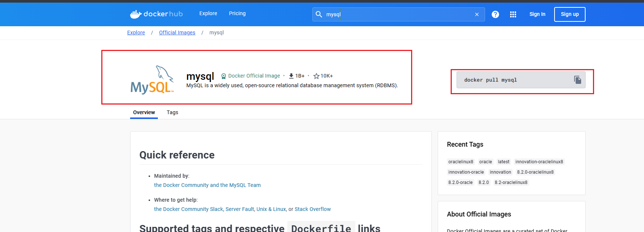This screenshot has width=644, height=232.
Task: Click the star icon showing 10K+
Action: (x=316, y=76)
